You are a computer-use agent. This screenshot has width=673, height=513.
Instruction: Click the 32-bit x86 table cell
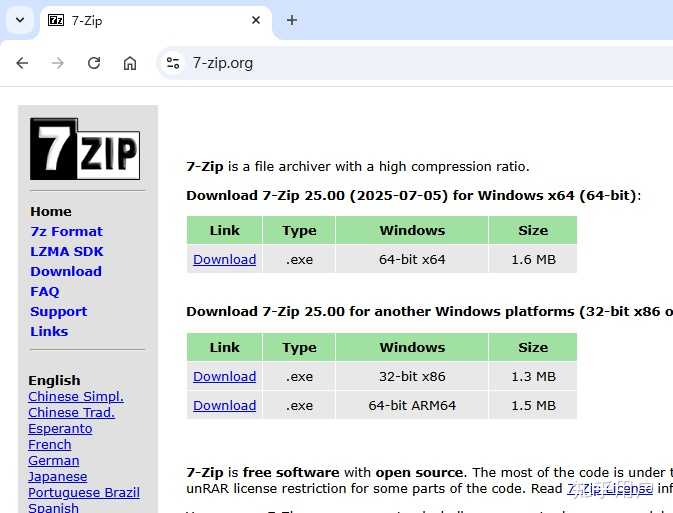pyautogui.click(x=412, y=376)
